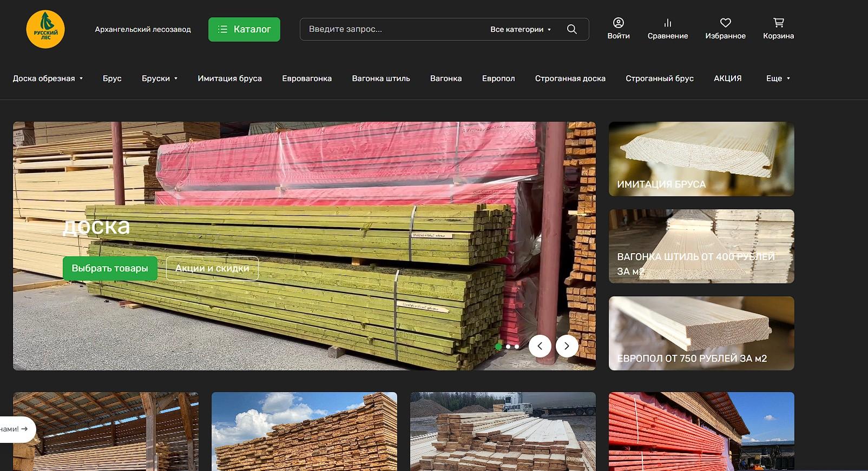
Task: Click the search magnifier icon
Action: pos(571,29)
